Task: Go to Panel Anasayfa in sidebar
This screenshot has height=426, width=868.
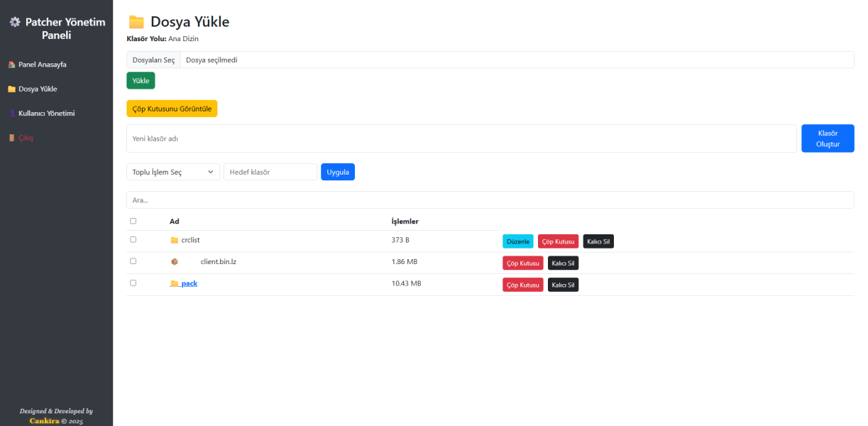Action: [x=43, y=65]
